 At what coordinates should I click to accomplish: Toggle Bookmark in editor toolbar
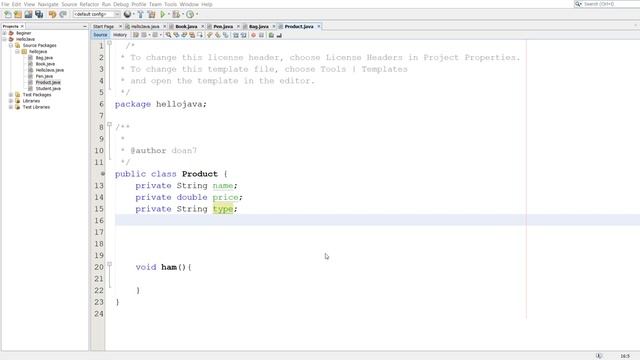coord(225,35)
